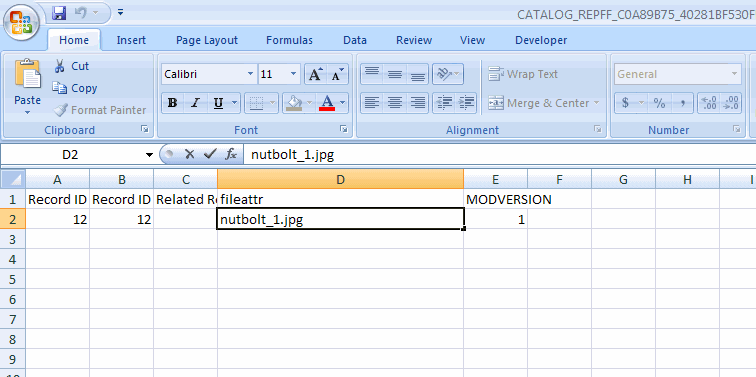This screenshot has width=756, height=377.
Task: Expand the Paste options arrow
Action: [x=27, y=112]
